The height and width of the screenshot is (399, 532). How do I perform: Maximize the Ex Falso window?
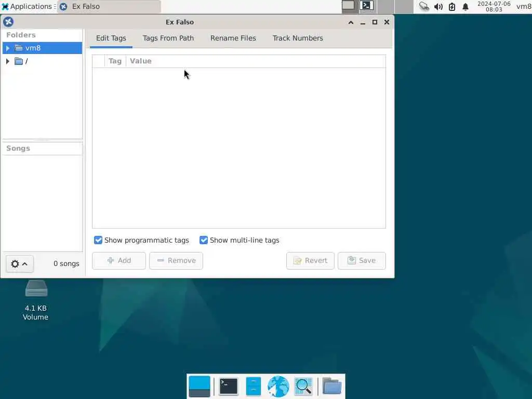(375, 22)
